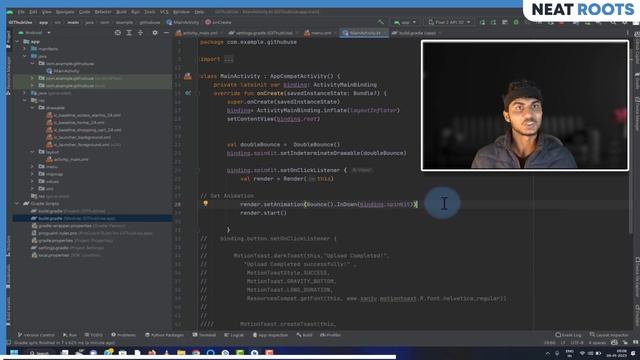This screenshot has height=360, width=640.
Task: Open the Layout Inspector tool window
Action: 609,335
